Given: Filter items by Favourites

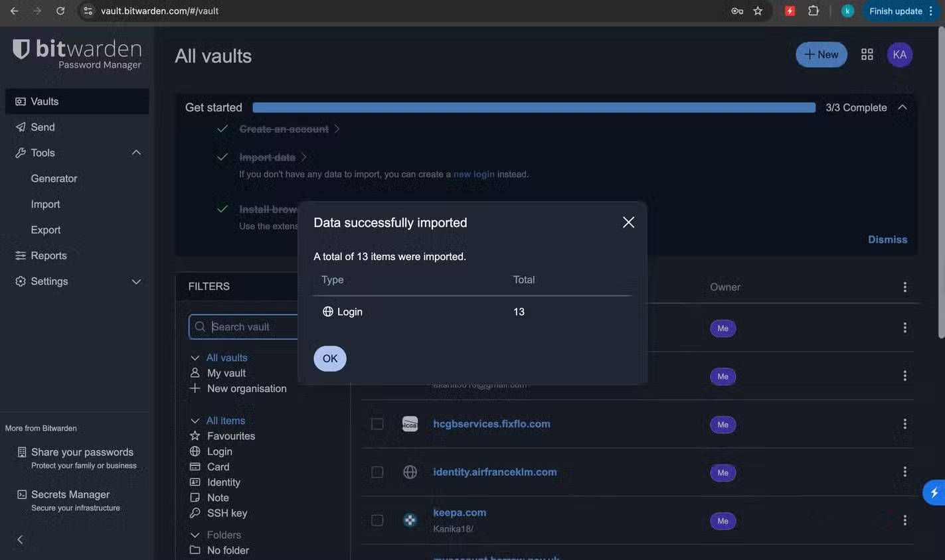Looking at the screenshot, I should (x=230, y=436).
